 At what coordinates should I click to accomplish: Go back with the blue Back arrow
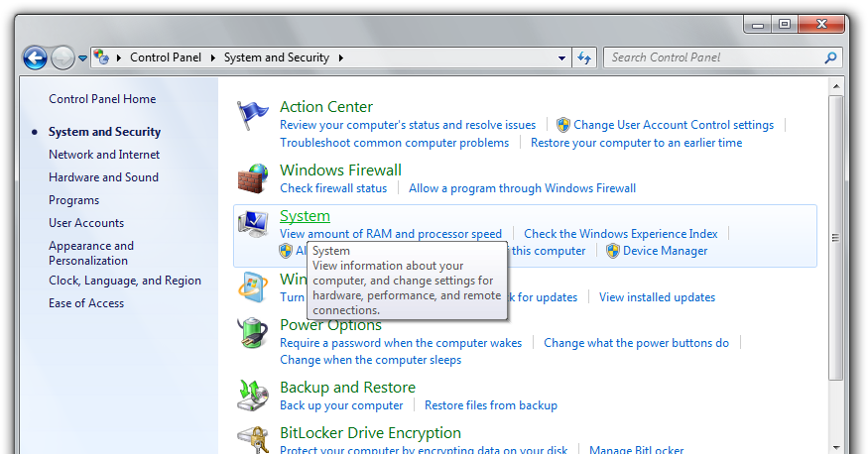35,57
